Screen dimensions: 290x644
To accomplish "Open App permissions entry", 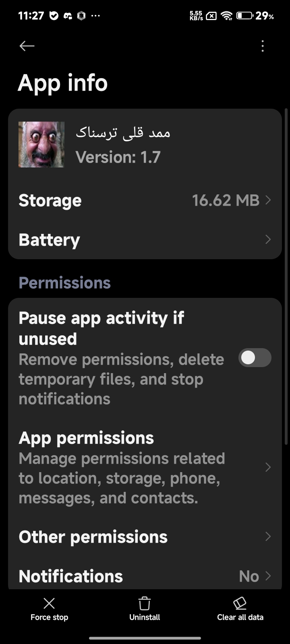I will tap(121, 467).
